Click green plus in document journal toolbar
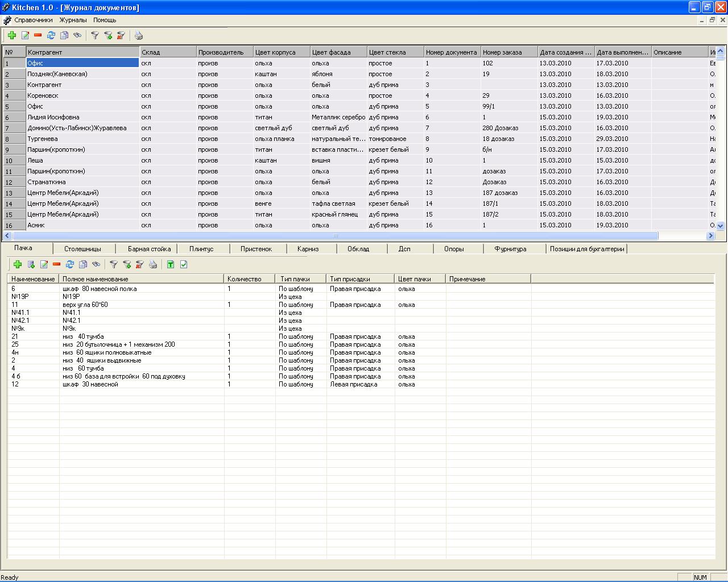The width and height of the screenshot is (728, 582). point(12,35)
